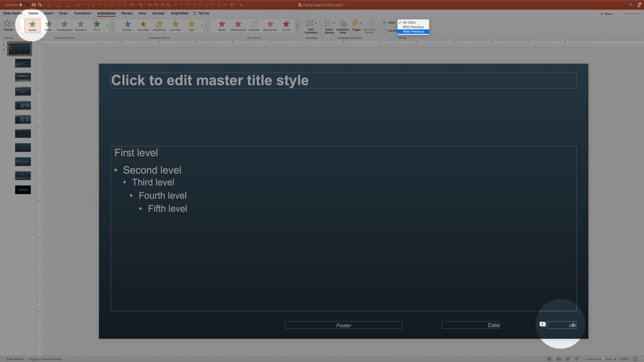Apply the Spin emphasis effect
Viewport: 644px width, 362px height.
point(192,26)
